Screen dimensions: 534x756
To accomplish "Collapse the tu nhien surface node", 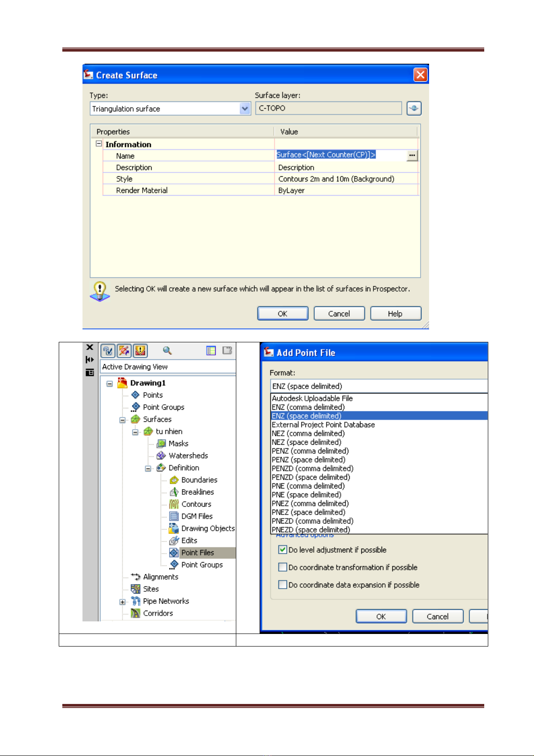I will coord(135,432).
